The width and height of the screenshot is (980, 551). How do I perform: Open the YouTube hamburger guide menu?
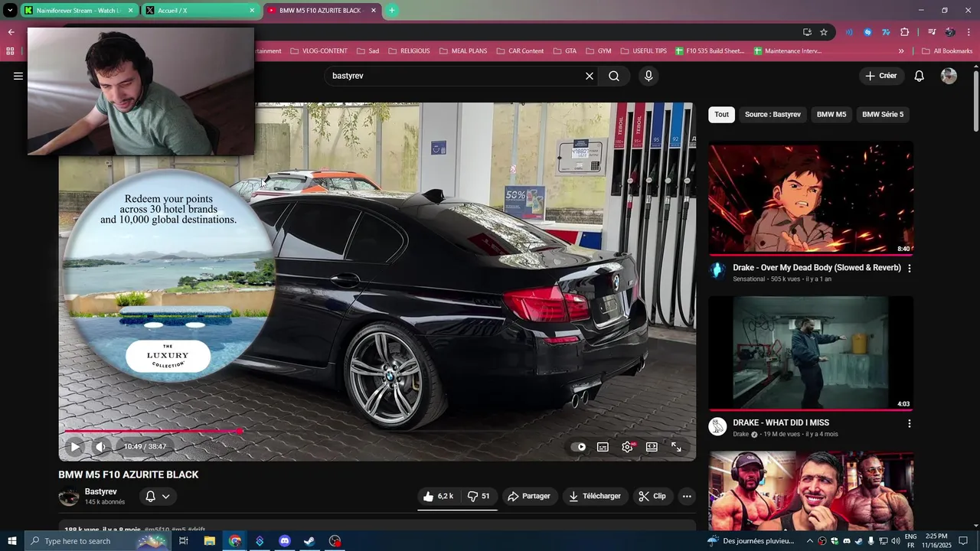click(x=18, y=76)
